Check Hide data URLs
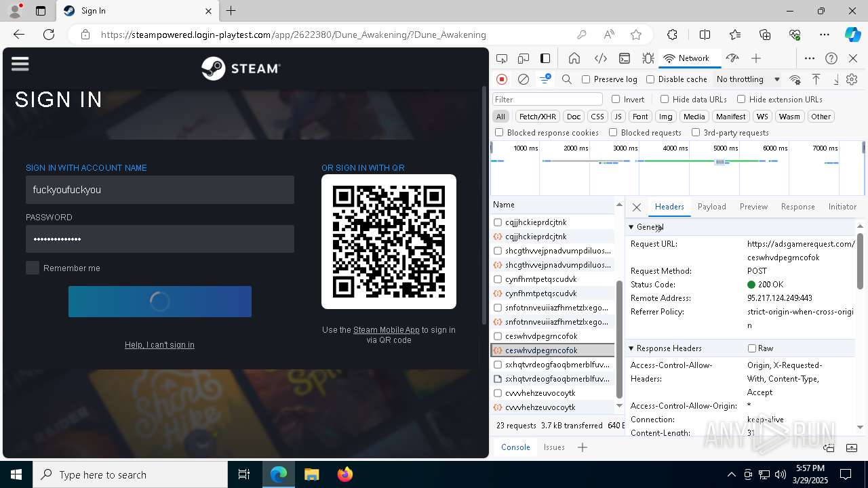 pyautogui.click(x=665, y=99)
